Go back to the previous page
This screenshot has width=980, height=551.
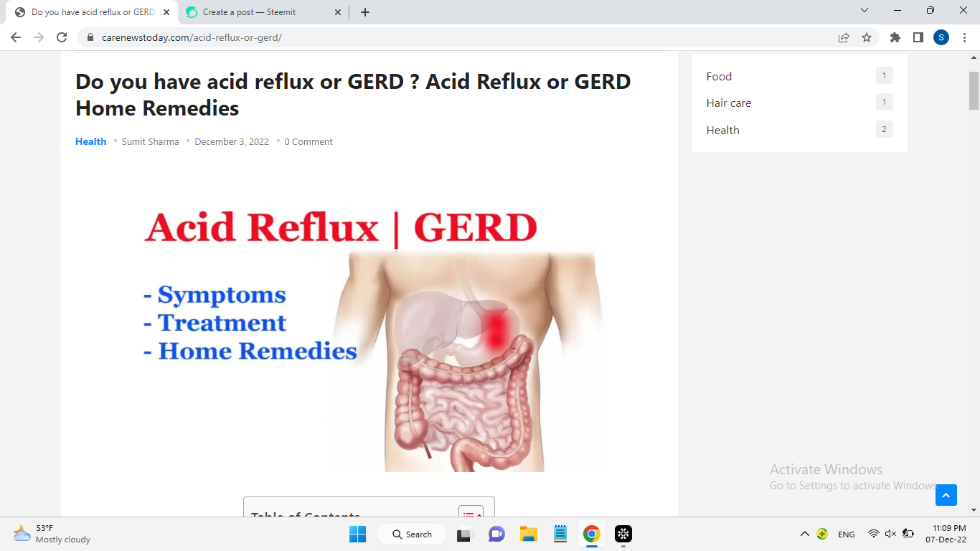coord(16,37)
